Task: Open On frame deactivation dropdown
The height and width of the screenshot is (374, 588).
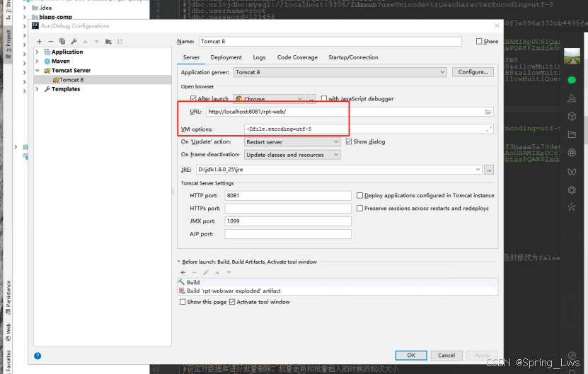Action: pos(292,155)
